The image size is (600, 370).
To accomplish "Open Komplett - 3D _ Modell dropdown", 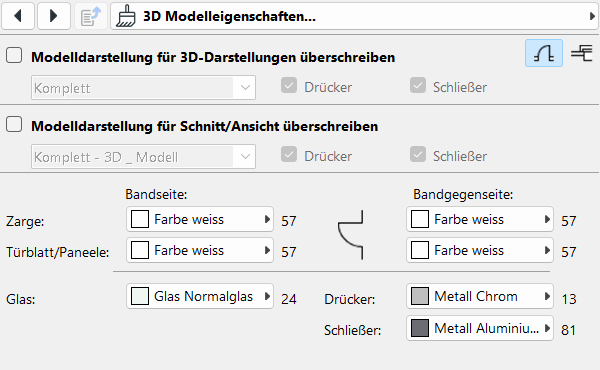I will tap(143, 156).
